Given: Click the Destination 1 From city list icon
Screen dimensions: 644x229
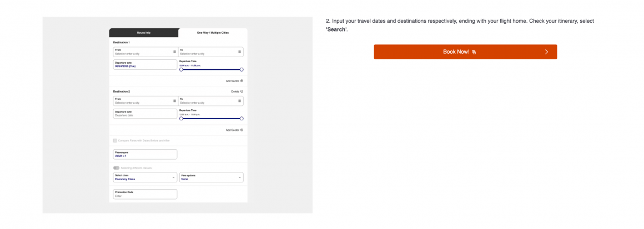Looking at the screenshot, I should 174,52.
